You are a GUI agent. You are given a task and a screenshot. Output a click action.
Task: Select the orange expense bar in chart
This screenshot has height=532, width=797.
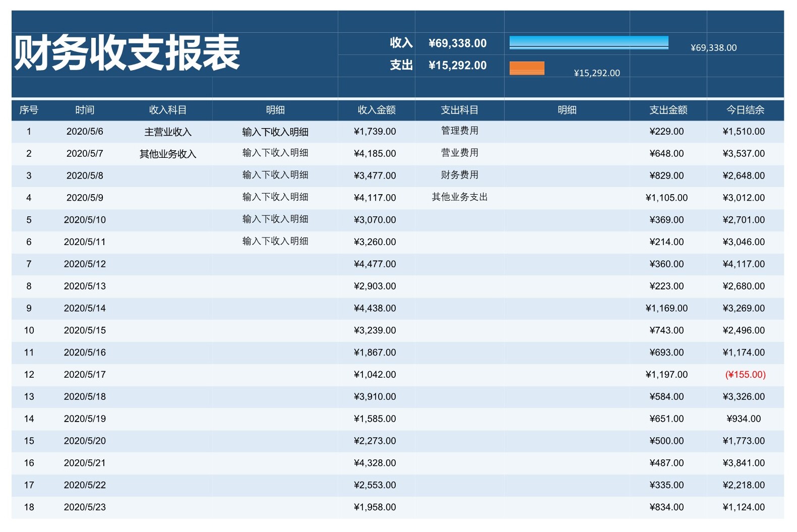coord(527,68)
